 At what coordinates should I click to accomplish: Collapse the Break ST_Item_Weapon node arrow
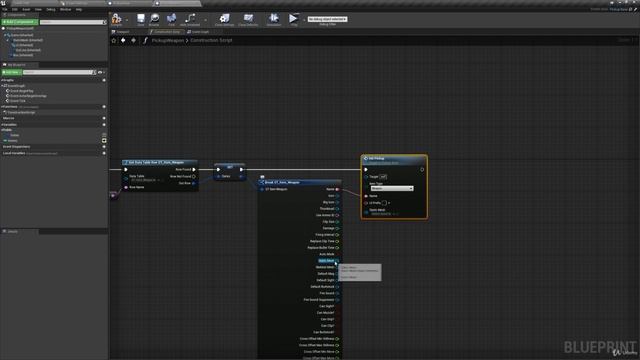[x=262, y=182]
